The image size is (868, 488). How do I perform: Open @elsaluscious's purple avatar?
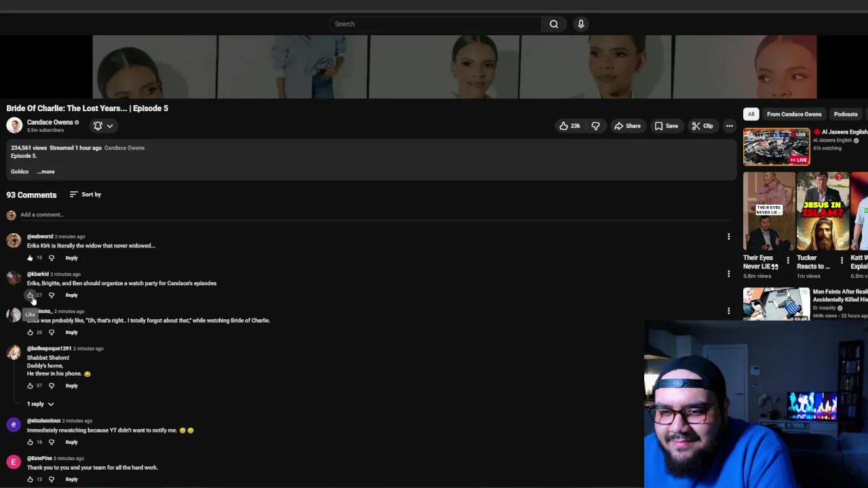pos(14,425)
